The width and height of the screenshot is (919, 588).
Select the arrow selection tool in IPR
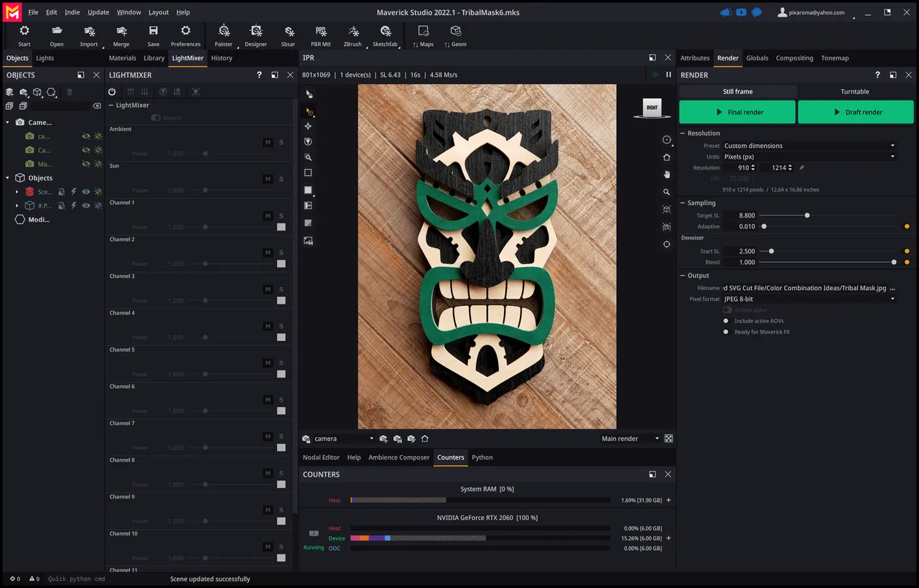(309, 94)
